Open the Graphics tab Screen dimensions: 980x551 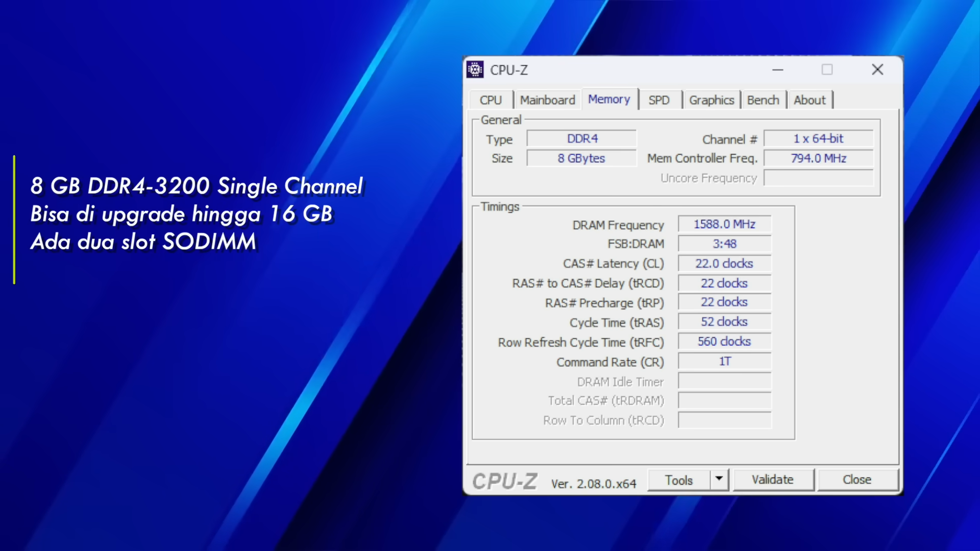711,100
